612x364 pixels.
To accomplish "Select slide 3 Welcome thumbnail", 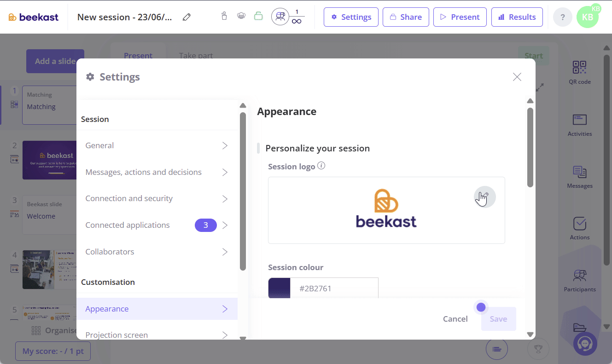I will [49, 214].
